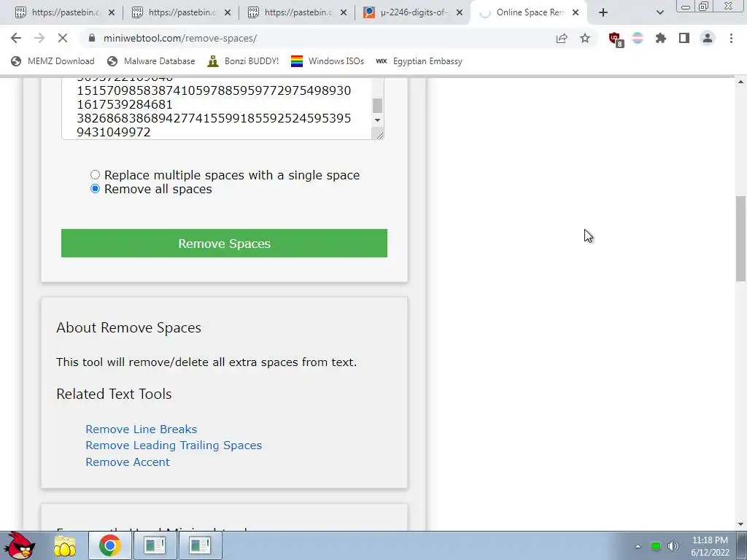Toggle browser side panel icon
This screenshot has width=747, height=560.
(684, 38)
